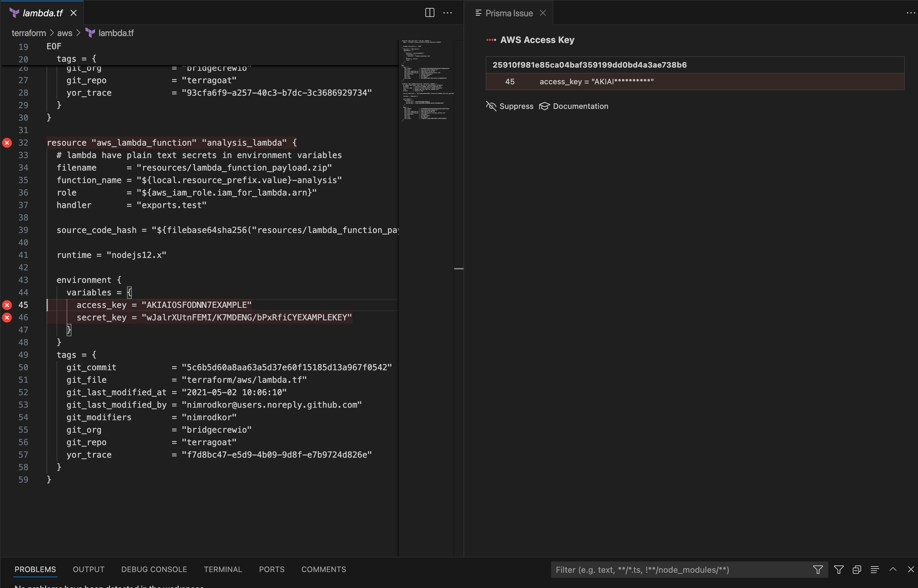Click terraform breadcrumb segment
This screenshot has height=588, width=918.
[29, 33]
